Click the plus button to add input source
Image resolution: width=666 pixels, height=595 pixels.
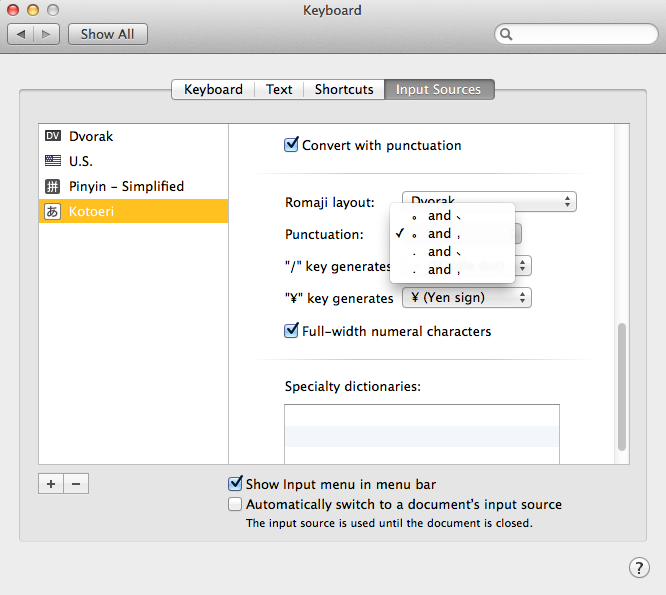tap(51, 484)
